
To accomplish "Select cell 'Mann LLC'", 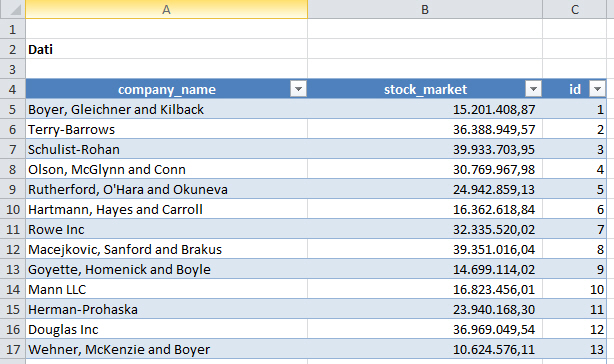I will tap(166, 289).
